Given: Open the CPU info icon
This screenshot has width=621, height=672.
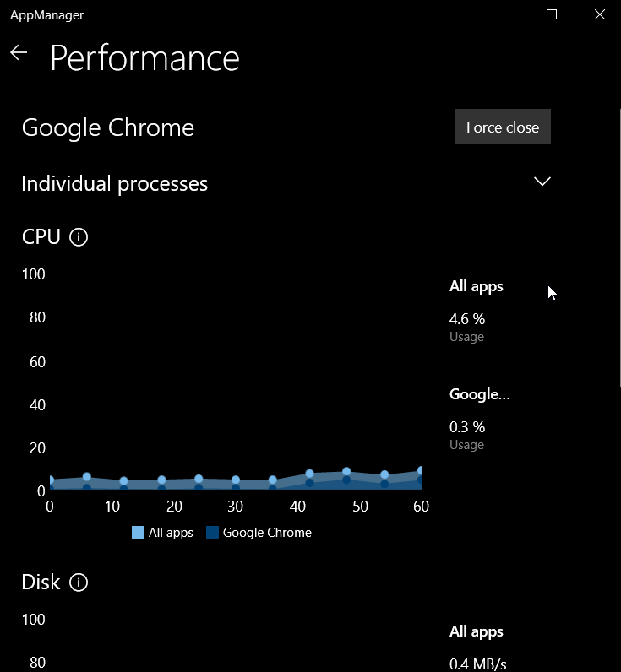Looking at the screenshot, I should tap(79, 237).
